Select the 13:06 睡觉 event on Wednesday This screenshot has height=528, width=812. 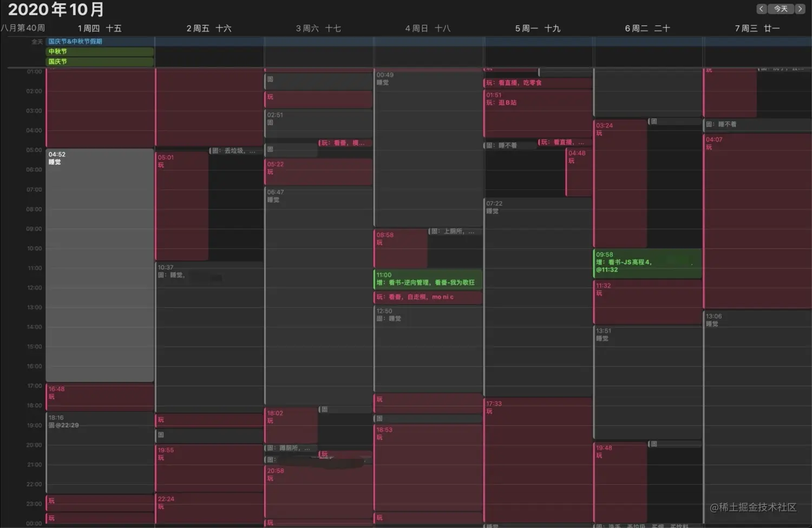(757, 417)
